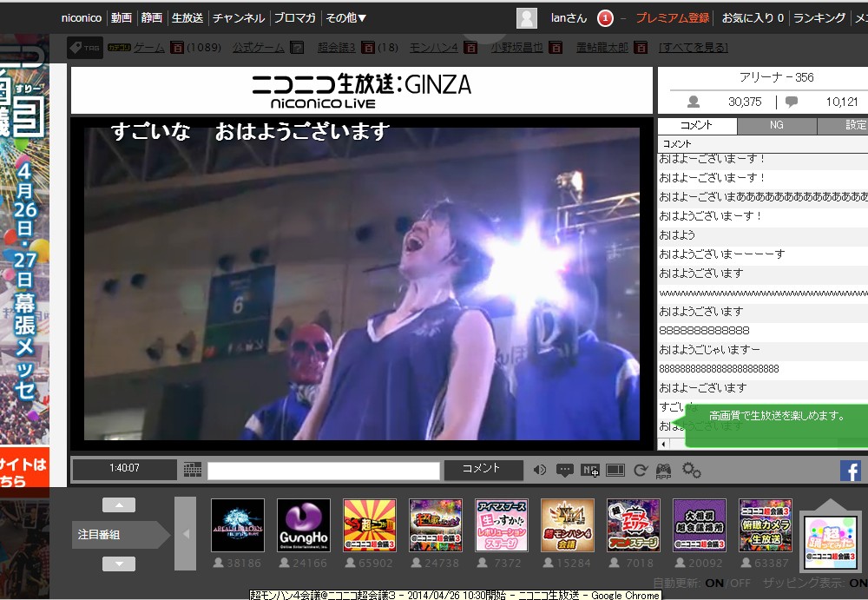Select comment row おはよう
The height and width of the screenshot is (600, 868).
coord(763,235)
